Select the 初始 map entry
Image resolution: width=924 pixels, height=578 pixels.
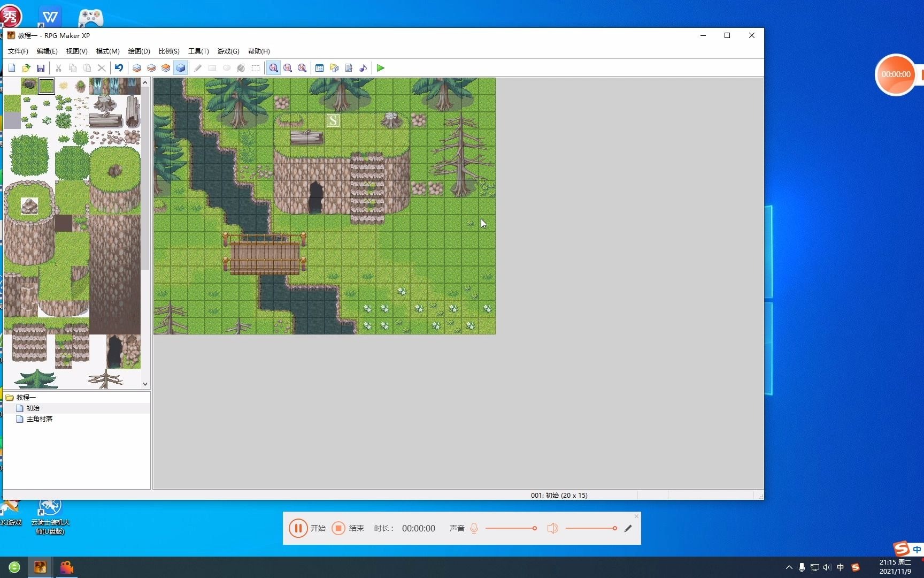tap(34, 408)
